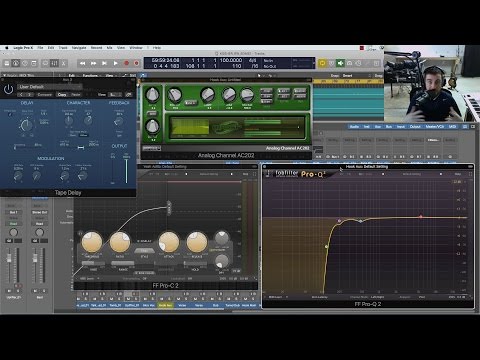Toggle yellow Cycle mode button
480x360 pixels.
(x=322, y=63)
